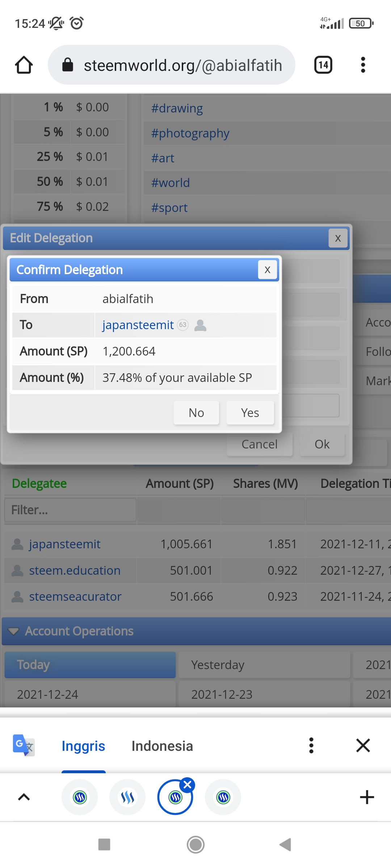The height and width of the screenshot is (868, 391).
Task: Select the Yesterday tab
Action: pyautogui.click(x=265, y=665)
